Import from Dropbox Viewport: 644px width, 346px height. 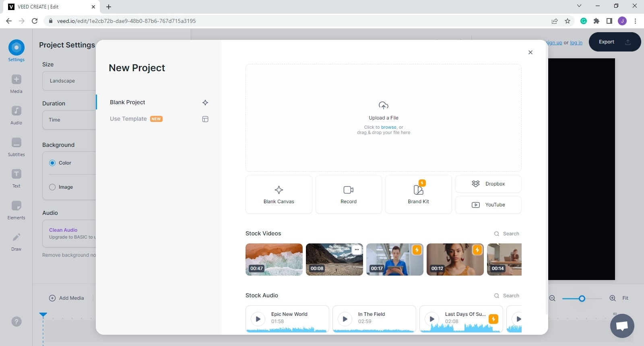click(488, 184)
